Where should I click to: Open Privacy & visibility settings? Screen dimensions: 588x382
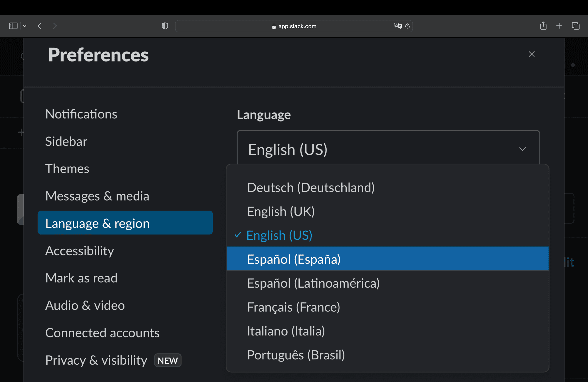pos(96,360)
